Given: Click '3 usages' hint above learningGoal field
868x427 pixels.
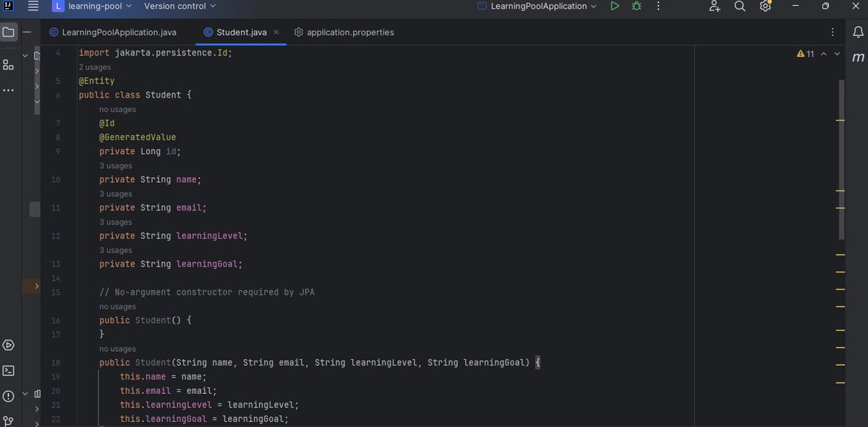Looking at the screenshot, I should coord(116,251).
